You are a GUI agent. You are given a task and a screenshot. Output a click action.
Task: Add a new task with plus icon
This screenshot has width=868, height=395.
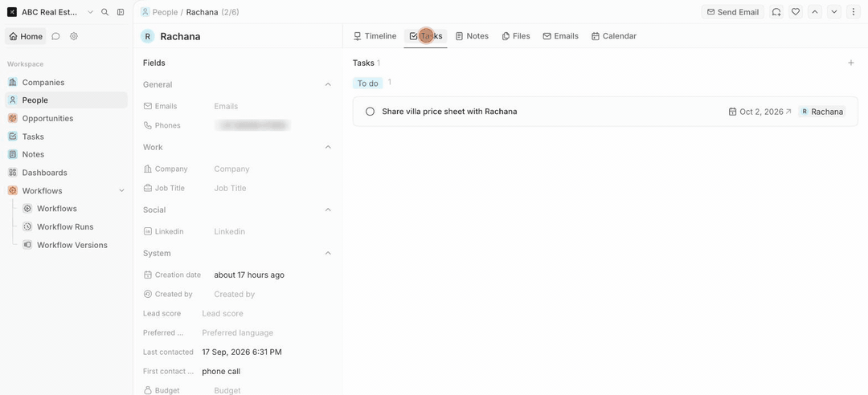click(851, 63)
